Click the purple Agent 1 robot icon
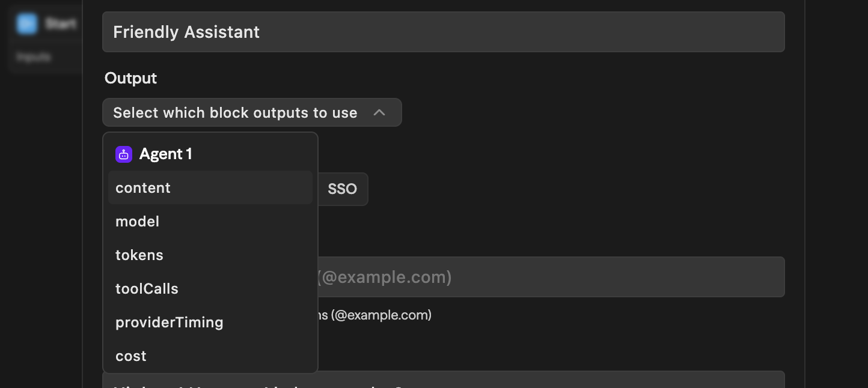Viewport: 868px width, 388px height. point(123,154)
